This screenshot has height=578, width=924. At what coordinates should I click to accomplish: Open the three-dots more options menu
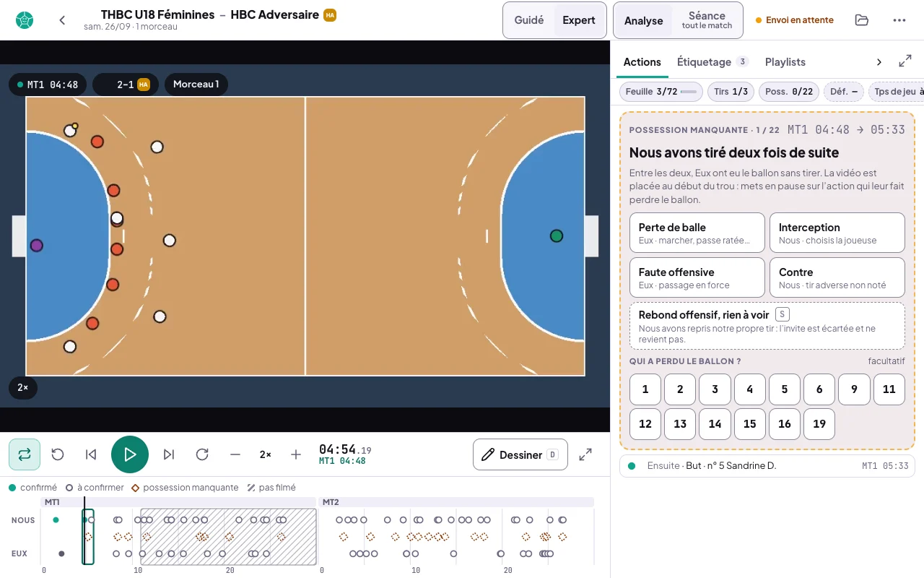[899, 20]
